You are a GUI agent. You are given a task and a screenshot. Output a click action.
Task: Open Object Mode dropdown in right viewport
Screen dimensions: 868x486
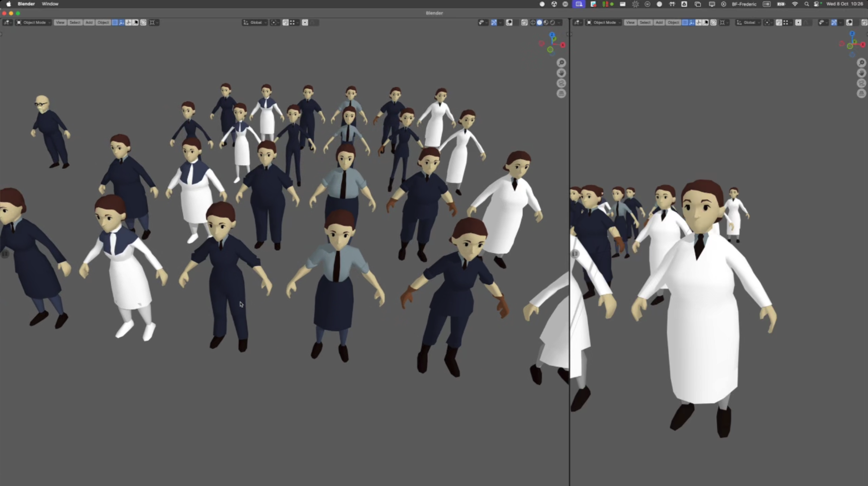click(x=604, y=23)
